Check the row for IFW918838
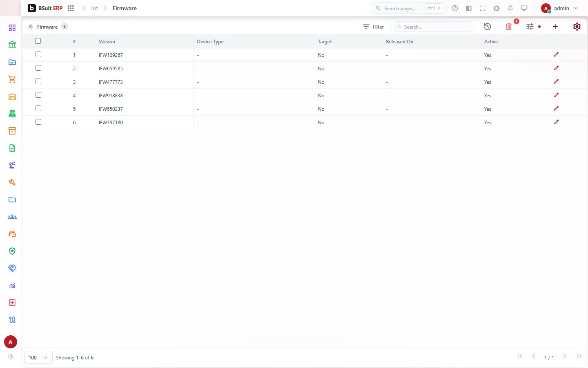 (x=38, y=95)
